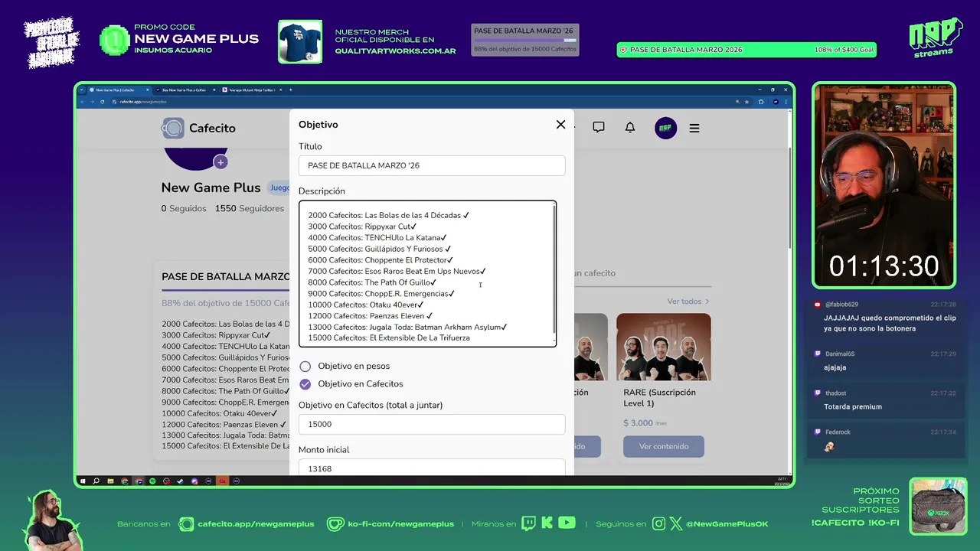Click the merch t-shirt thumbnail
980x551 pixels.
click(300, 41)
